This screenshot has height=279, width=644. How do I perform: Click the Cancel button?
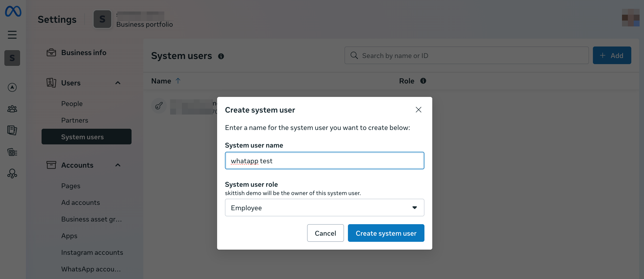(325, 233)
